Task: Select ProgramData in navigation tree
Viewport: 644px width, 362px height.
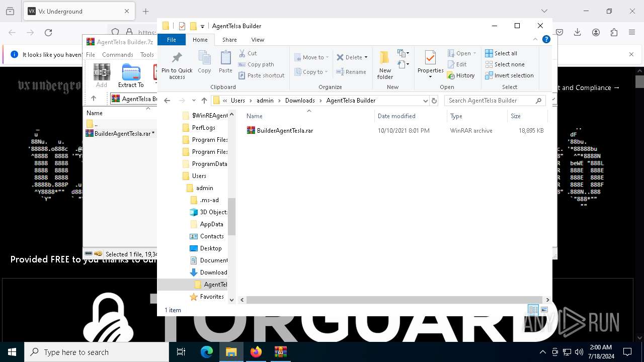Action: point(209,164)
